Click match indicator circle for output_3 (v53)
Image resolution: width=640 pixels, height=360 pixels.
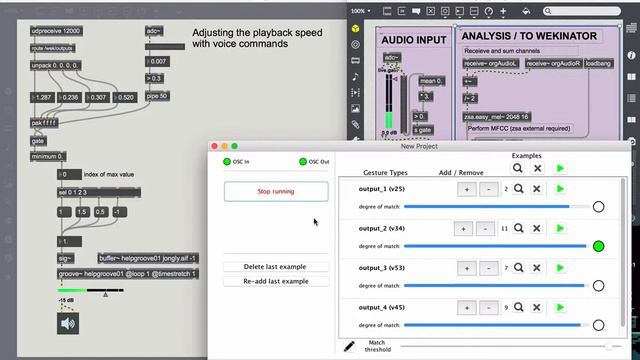[x=598, y=286]
